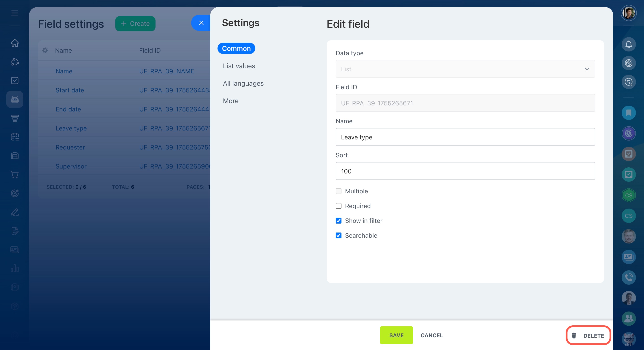Select the More settings section
This screenshot has width=644, height=350.
coord(230,101)
